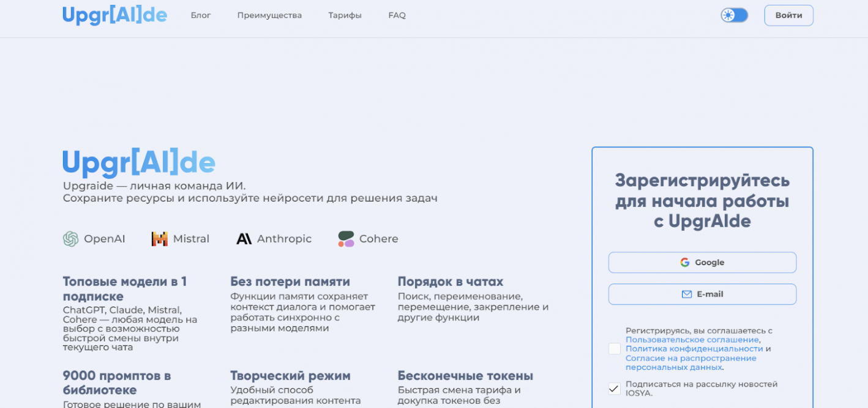Click the Upgraide — личная команда ИИ tagline
This screenshot has width=868, height=408.
click(154, 186)
